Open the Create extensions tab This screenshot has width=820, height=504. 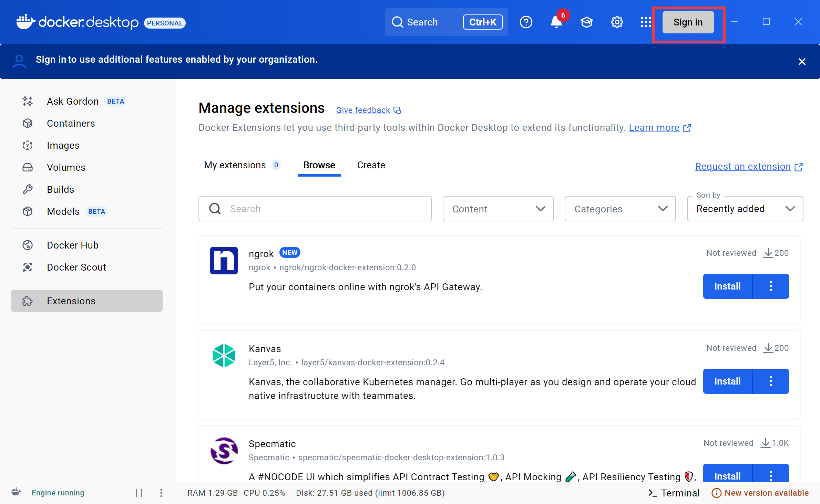tap(371, 165)
